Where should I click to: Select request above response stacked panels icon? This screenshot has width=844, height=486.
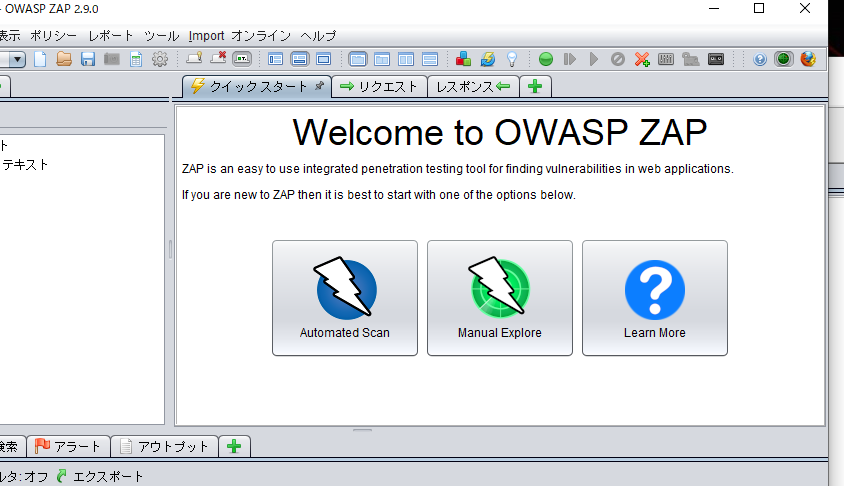(x=430, y=59)
